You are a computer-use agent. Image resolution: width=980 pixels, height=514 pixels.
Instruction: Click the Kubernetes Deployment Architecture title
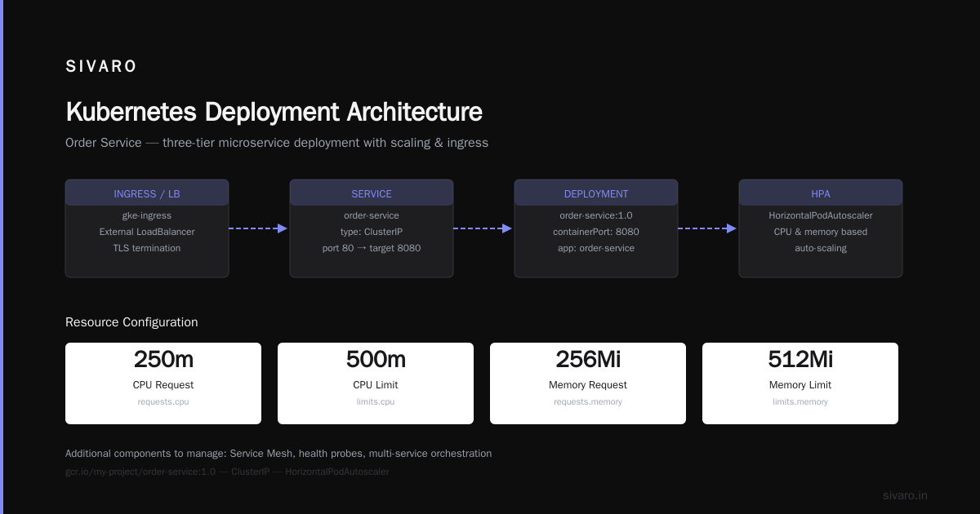click(274, 112)
